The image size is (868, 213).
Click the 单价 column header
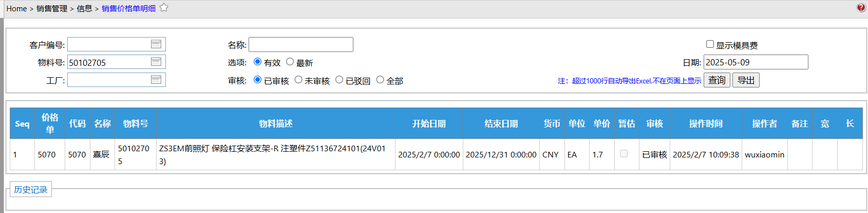[602, 123]
